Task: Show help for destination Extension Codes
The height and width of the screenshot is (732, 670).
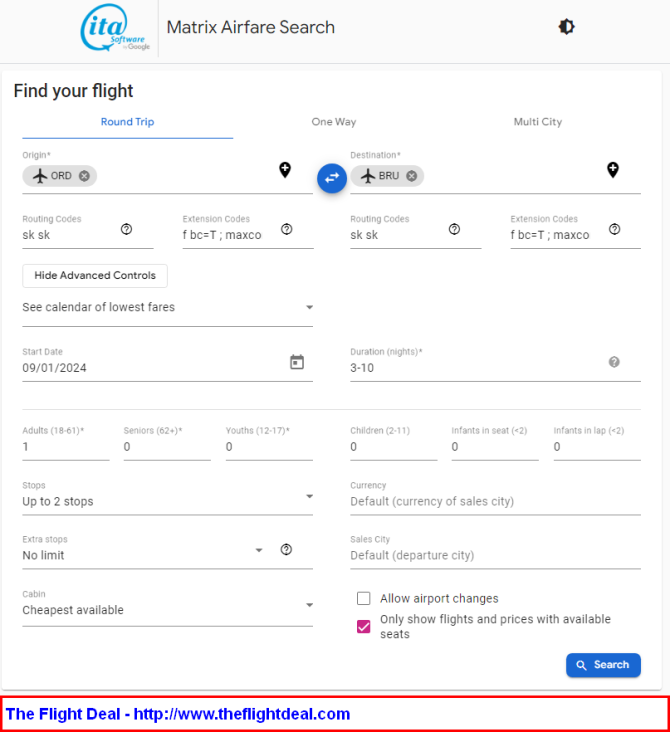Action: tap(614, 229)
